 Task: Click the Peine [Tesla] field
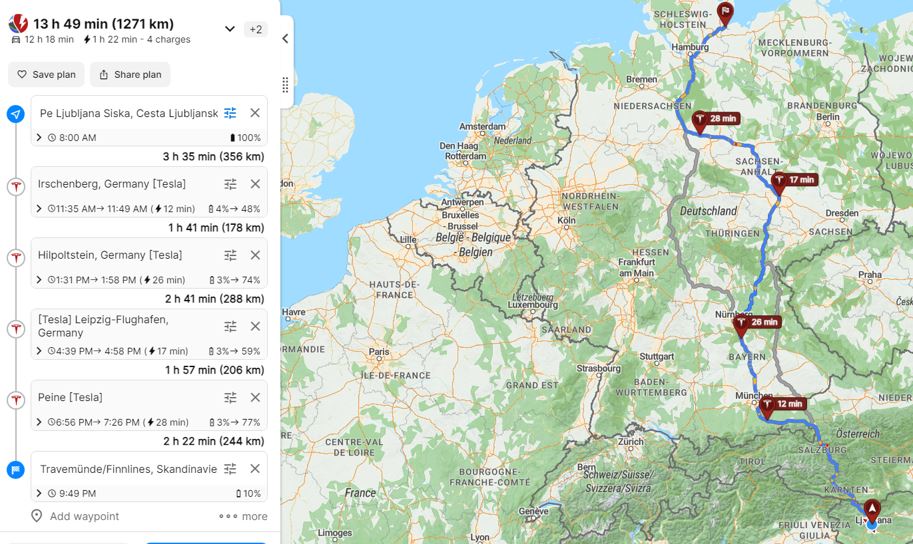click(70, 397)
